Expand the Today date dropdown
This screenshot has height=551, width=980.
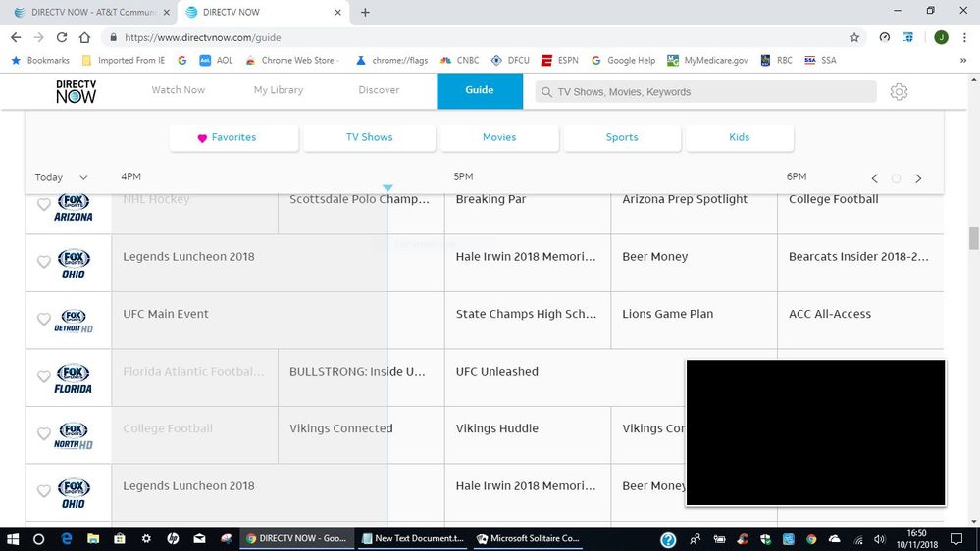[61, 177]
